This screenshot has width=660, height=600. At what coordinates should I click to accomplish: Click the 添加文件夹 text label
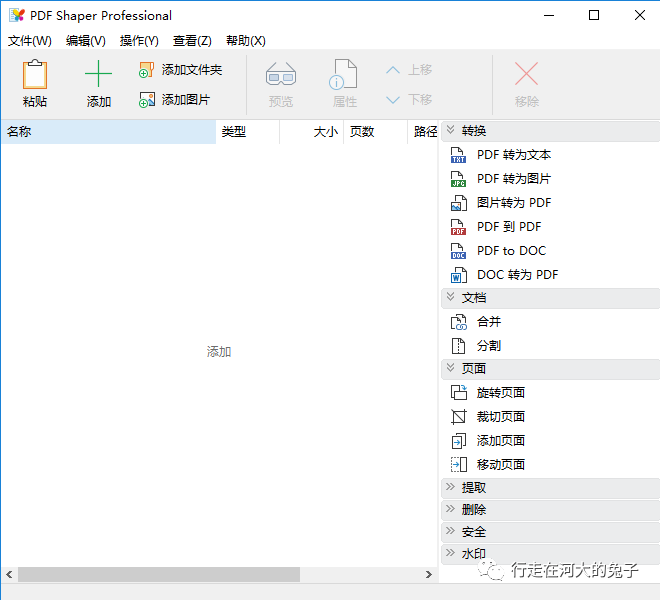[x=192, y=70]
